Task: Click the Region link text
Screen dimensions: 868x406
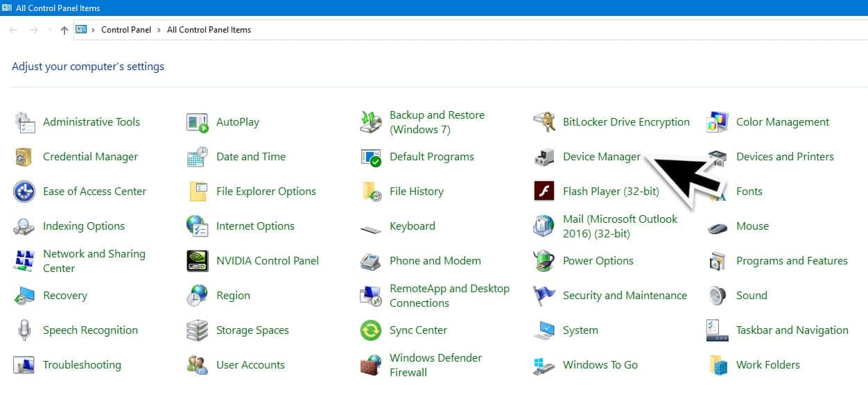Action: coord(233,296)
